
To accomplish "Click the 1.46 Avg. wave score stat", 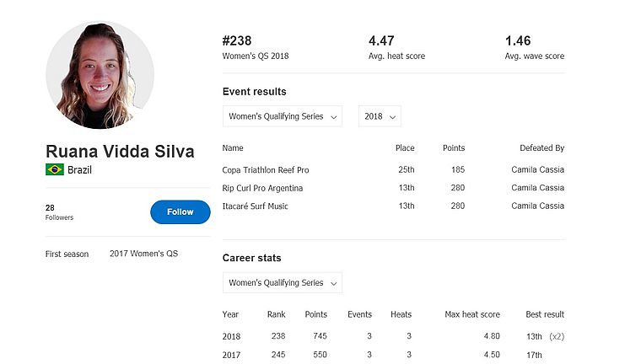I will click(534, 47).
